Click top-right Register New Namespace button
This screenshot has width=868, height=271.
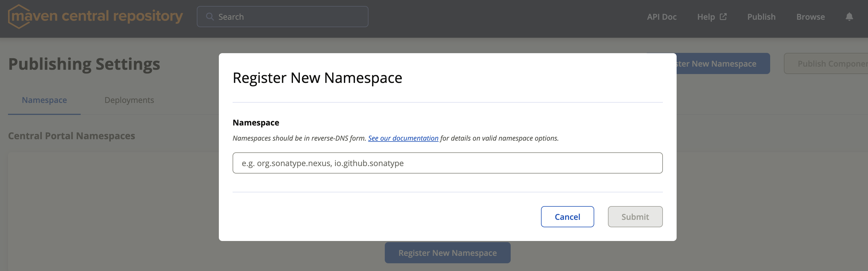(723, 63)
